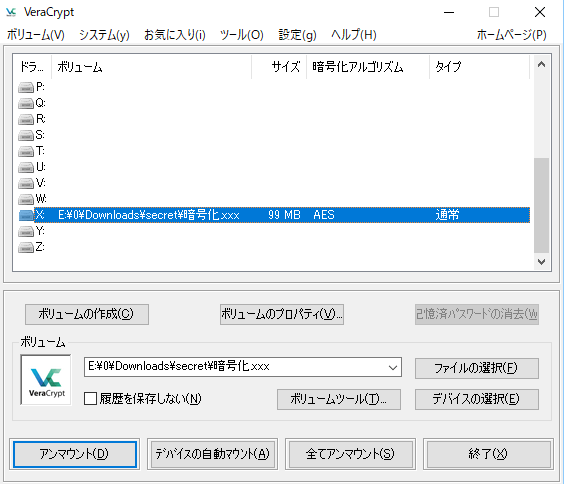Open the ホームページ(P) link
The height and width of the screenshot is (484, 564).
[x=511, y=35]
